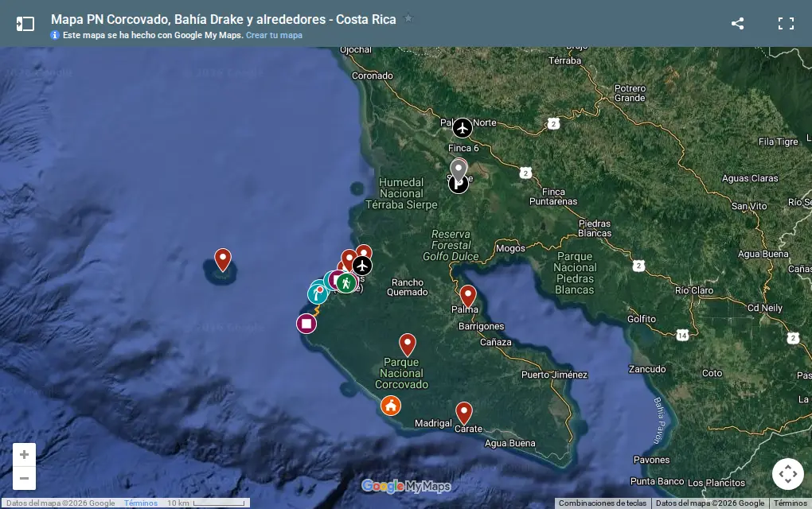
Task: Open Términos link at bottom right corner
Action: pos(791,503)
